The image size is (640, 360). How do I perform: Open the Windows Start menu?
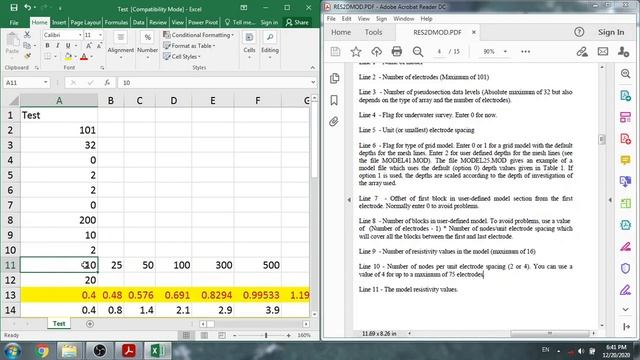pyautogui.click(x=13, y=351)
